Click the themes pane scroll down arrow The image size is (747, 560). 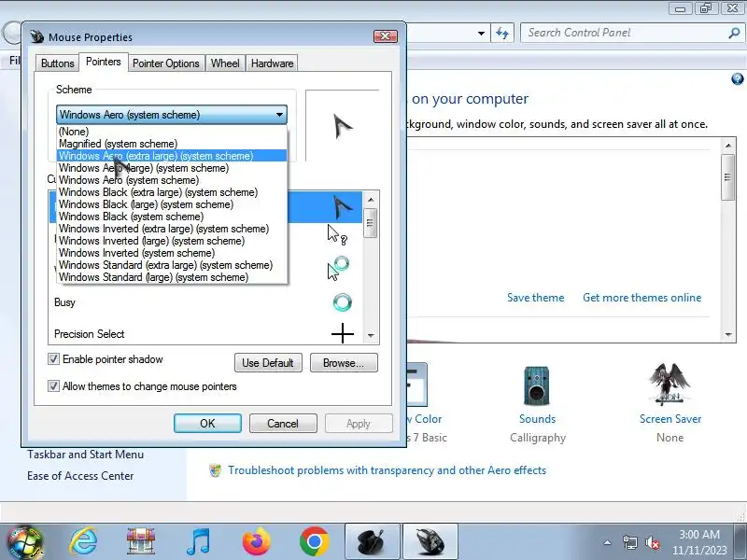[x=728, y=335]
